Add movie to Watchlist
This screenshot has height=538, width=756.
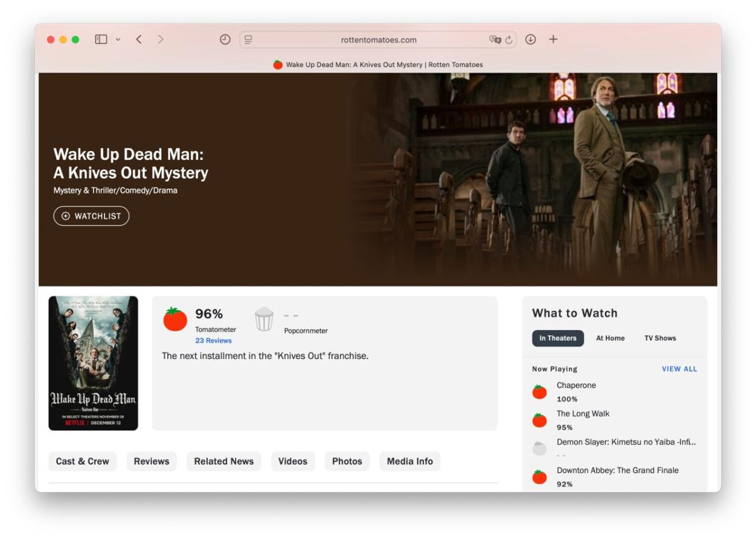(91, 216)
